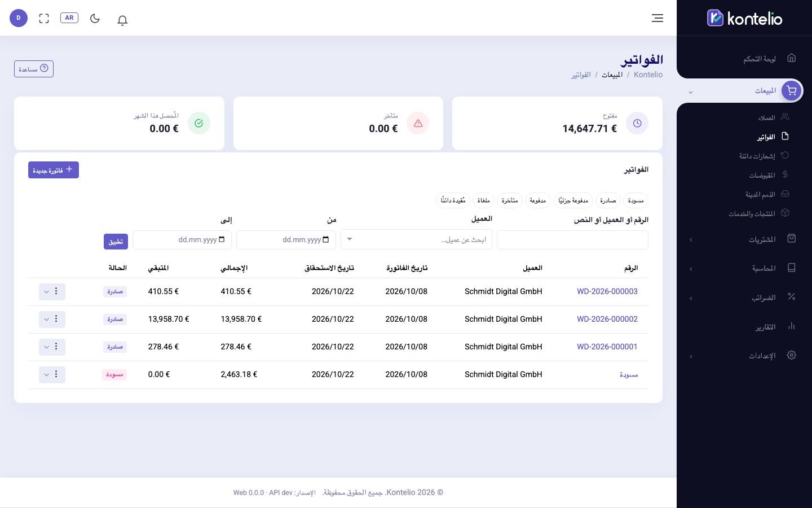This screenshot has height=508, width=812.
Task: Open العملاء using its people icon
Action: coord(785,117)
